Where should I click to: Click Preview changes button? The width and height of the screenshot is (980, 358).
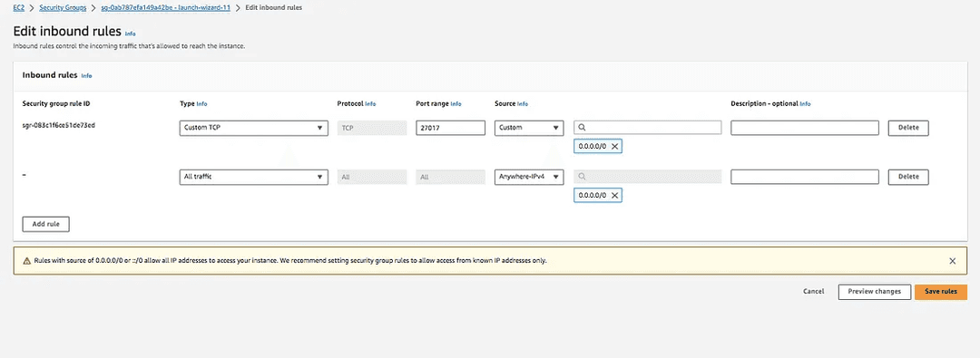pyautogui.click(x=874, y=292)
